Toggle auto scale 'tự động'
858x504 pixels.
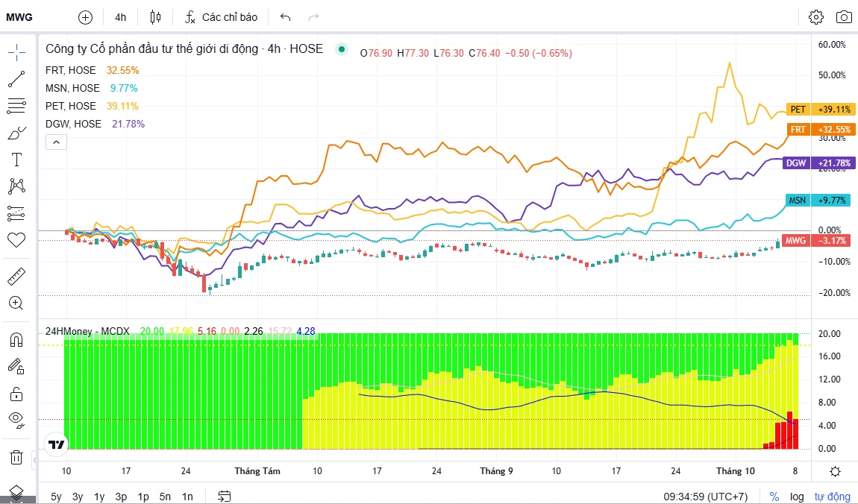point(833,497)
